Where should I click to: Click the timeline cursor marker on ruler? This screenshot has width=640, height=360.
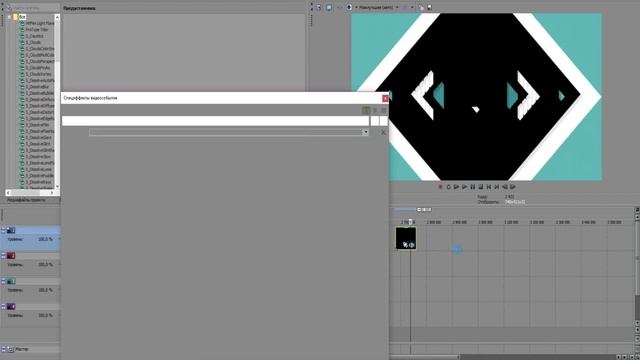click(411, 222)
